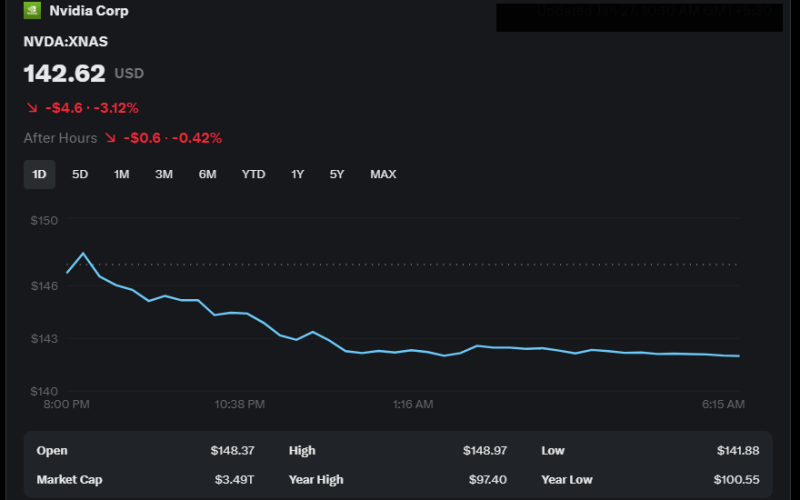800x500 pixels.
Task: Click the Year Low label
Action: (x=567, y=480)
